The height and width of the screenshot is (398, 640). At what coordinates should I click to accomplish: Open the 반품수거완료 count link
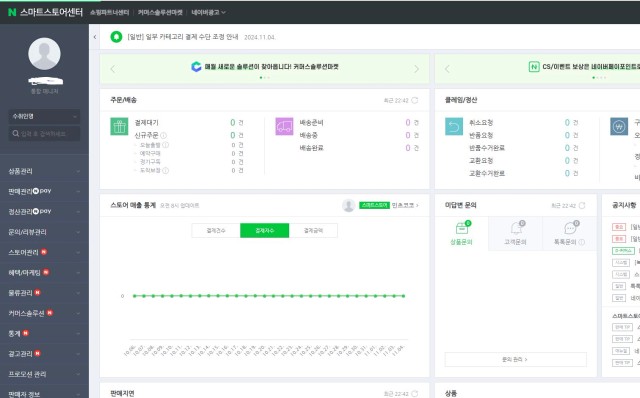click(567, 148)
